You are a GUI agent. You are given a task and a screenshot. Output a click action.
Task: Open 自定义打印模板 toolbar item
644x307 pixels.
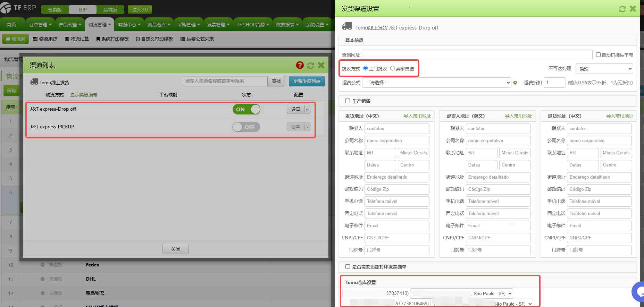coord(154,39)
